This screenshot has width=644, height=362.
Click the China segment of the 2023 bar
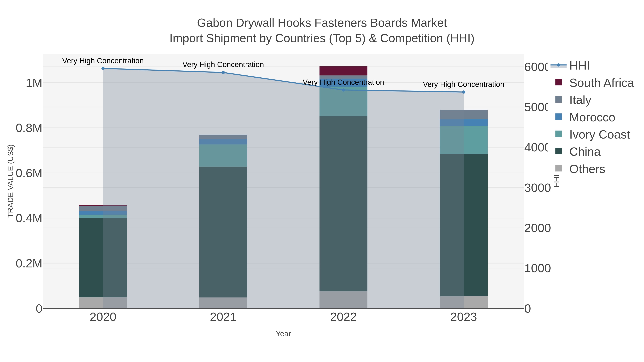[464, 225]
